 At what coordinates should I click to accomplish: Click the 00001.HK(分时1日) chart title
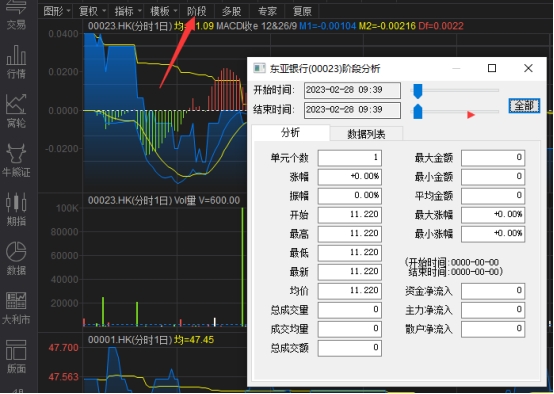[x=130, y=340]
